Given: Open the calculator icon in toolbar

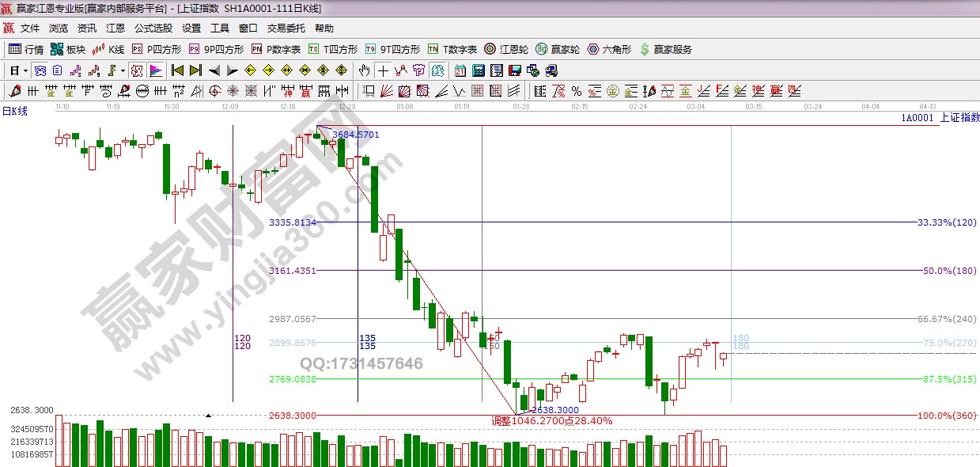Looking at the screenshot, I should tap(477, 70).
